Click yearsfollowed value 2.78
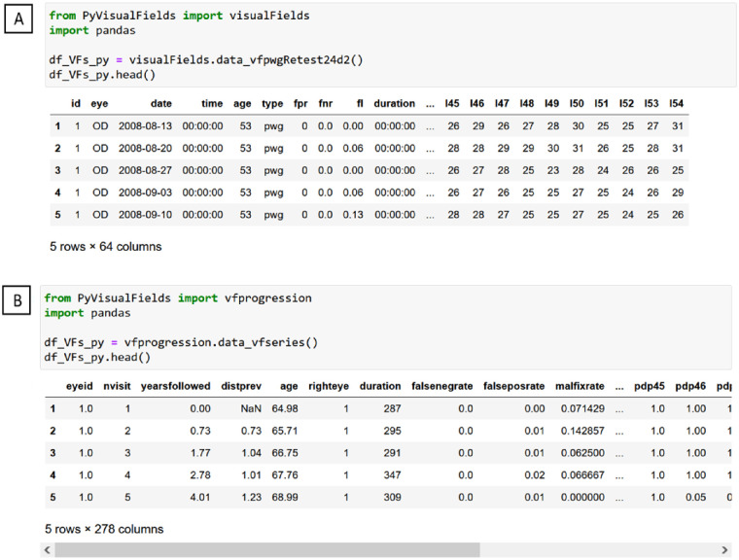This screenshot has width=739, height=560. (200, 475)
